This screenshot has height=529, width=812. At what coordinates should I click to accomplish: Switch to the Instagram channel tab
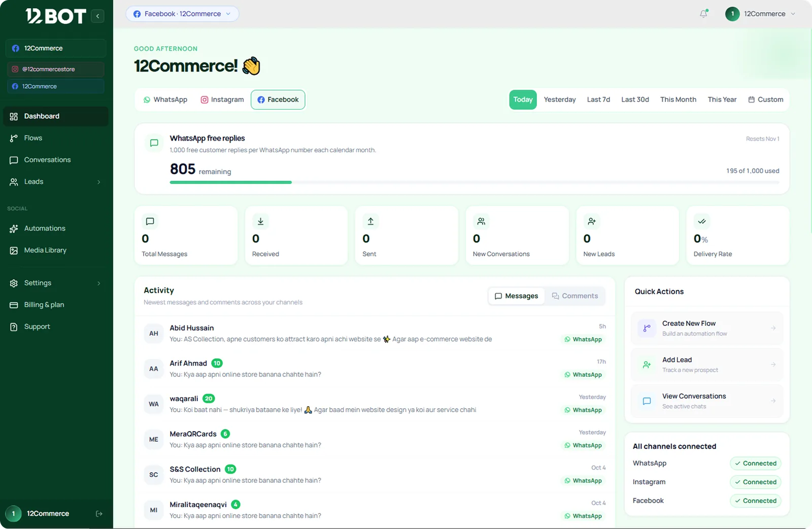click(x=222, y=100)
